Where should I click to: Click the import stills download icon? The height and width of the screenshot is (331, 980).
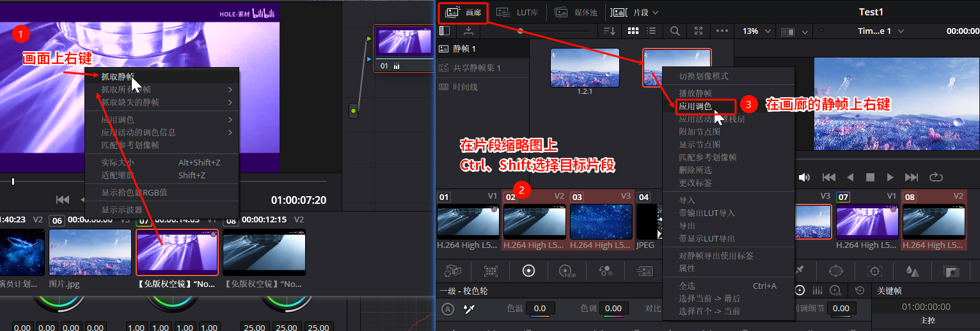click(x=468, y=31)
